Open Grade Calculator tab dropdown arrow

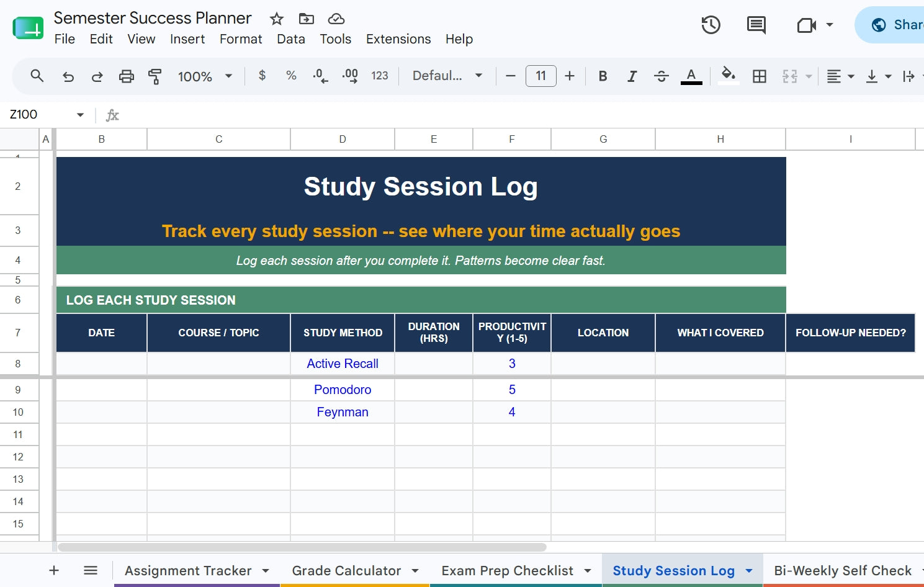415,571
